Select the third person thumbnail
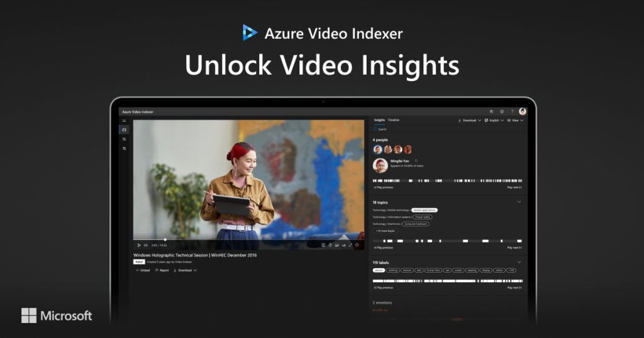 point(398,150)
